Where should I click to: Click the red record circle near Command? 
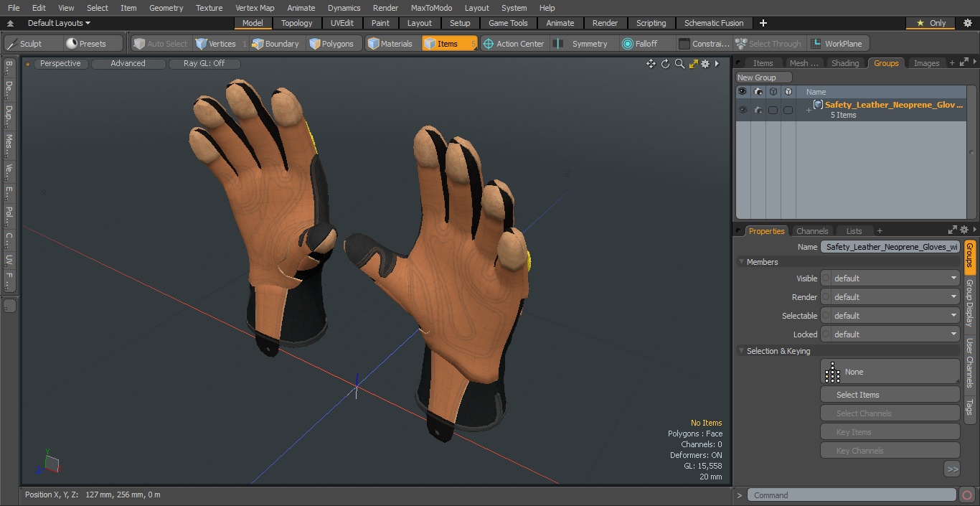(x=966, y=495)
